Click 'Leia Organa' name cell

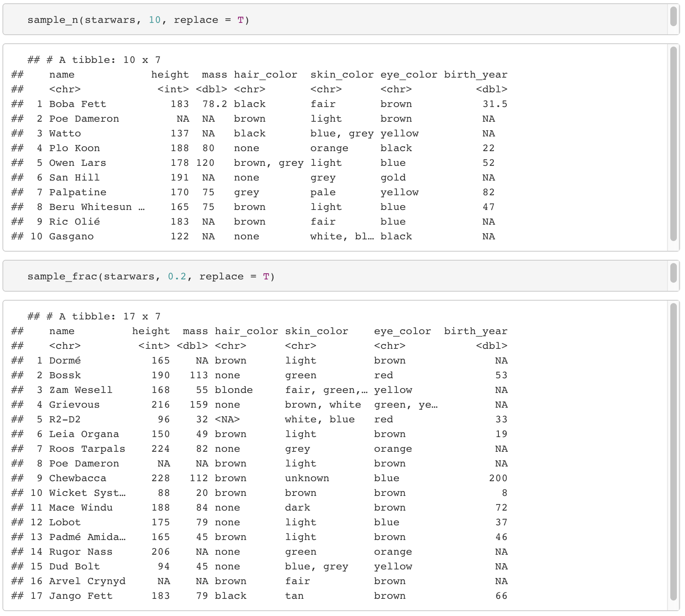coord(84,434)
